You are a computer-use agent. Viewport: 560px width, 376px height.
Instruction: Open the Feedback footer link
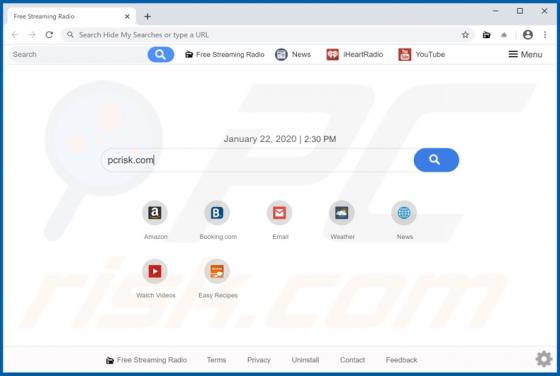pyautogui.click(x=401, y=360)
